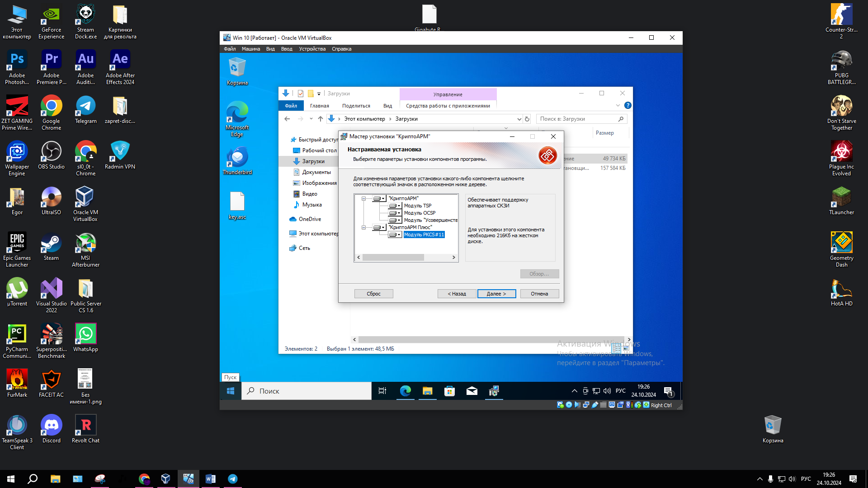Click VirtualBox mouse integration indicator
868x488 pixels.
click(x=638, y=405)
